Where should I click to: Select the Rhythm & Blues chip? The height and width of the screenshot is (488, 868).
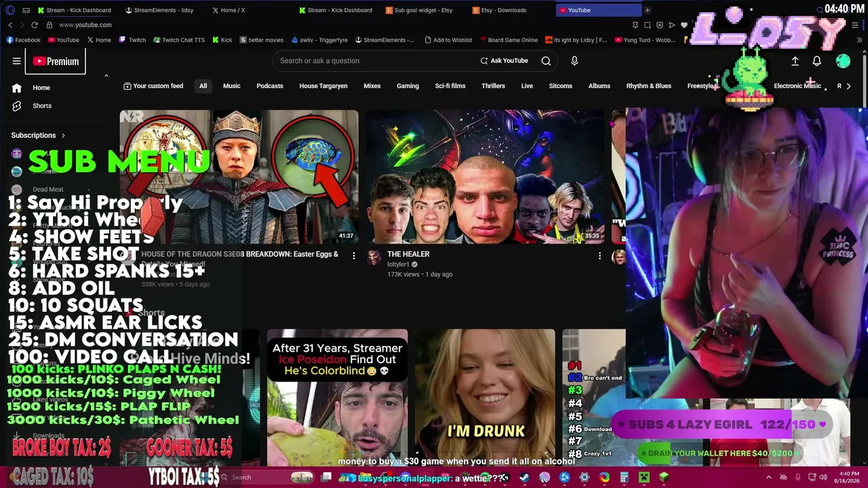(649, 86)
